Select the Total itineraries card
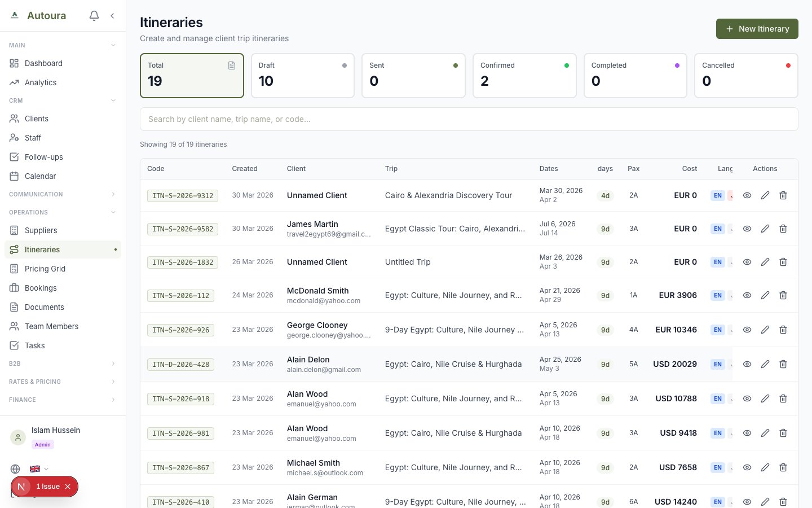The height and width of the screenshot is (508, 812). point(192,76)
